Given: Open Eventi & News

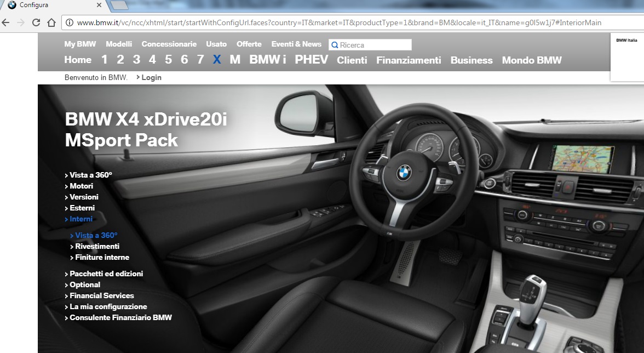Looking at the screenshot, I should click(296, 44).
